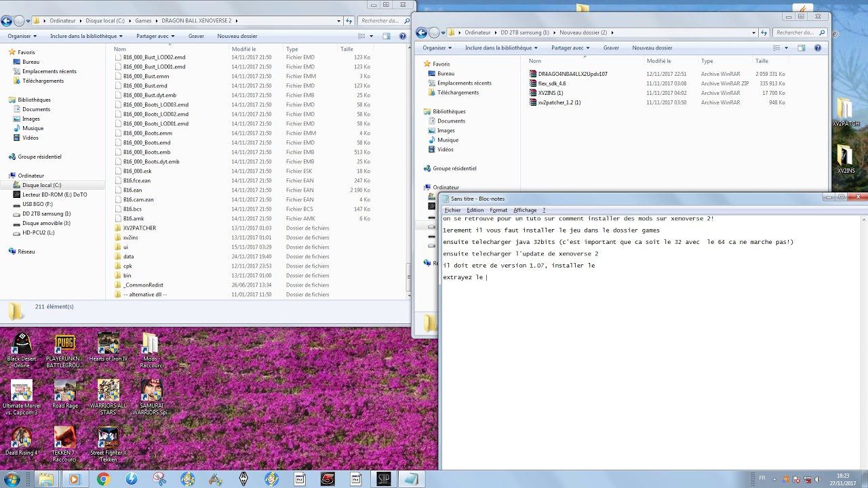Select the SAMURAI WARRIORS desktop shortcut
This screenshot has width=868, height=488.
point(151,398)
